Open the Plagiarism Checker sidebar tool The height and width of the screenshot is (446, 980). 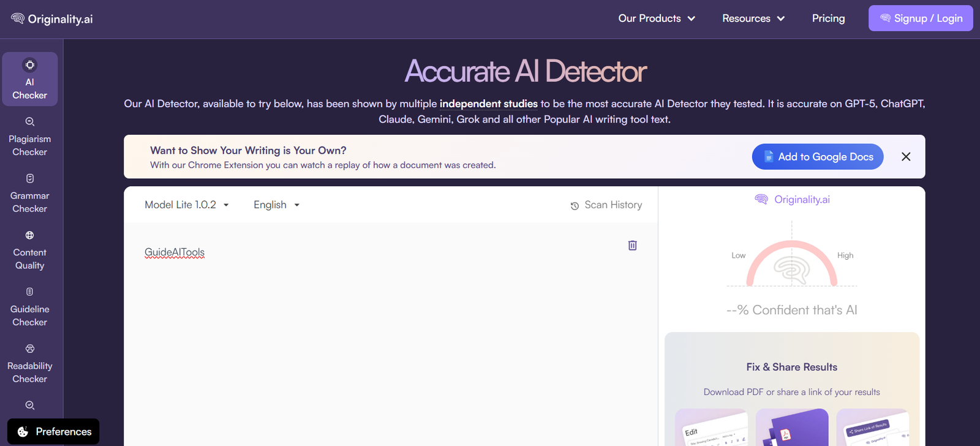(30, 137)
